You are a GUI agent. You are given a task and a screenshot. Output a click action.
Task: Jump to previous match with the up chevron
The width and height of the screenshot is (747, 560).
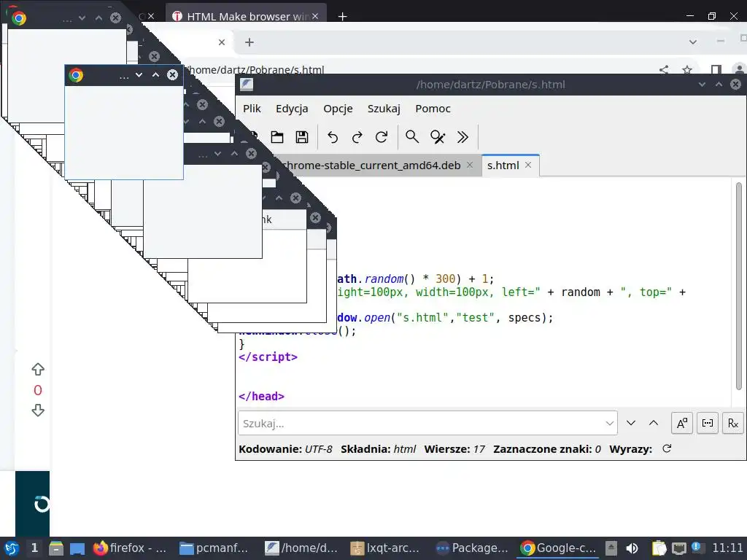[654, 423]
